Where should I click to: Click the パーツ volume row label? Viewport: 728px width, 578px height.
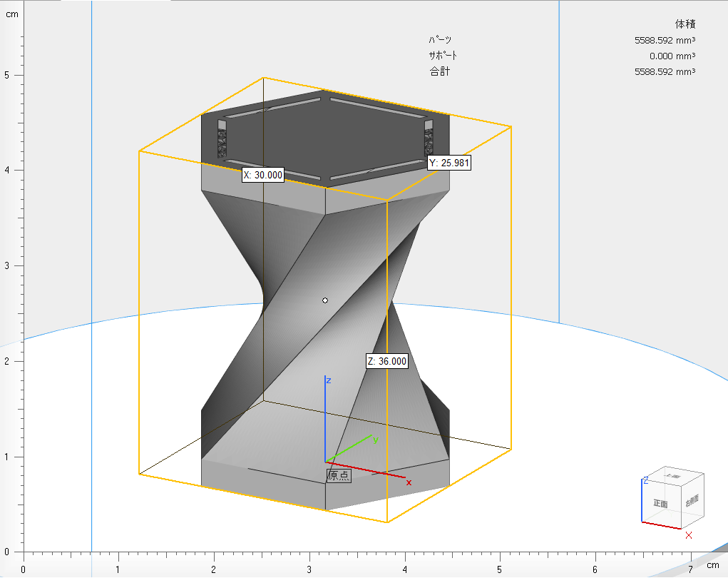440,41
